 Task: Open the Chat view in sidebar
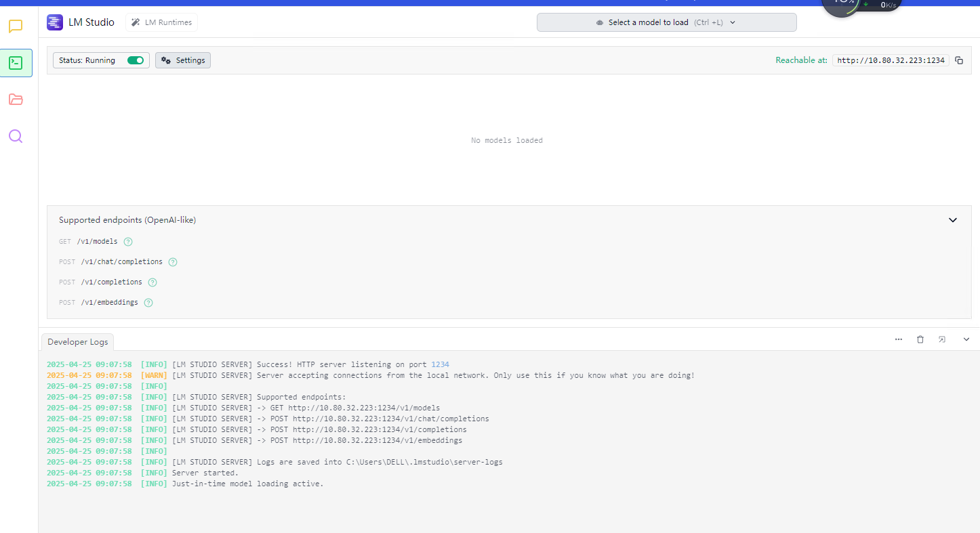pos(16,27)
